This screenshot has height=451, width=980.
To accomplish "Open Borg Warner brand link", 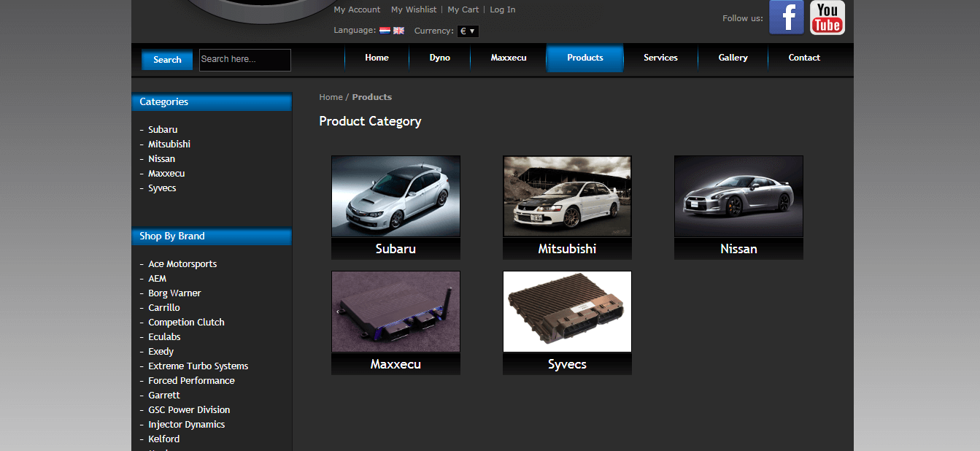I will click(174, 293).
